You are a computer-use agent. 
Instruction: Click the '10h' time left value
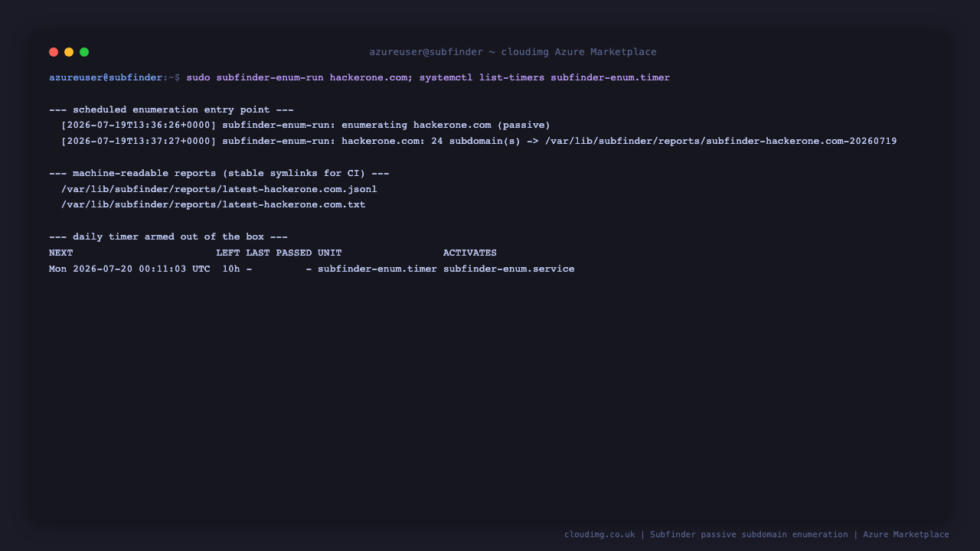(231, 269)
